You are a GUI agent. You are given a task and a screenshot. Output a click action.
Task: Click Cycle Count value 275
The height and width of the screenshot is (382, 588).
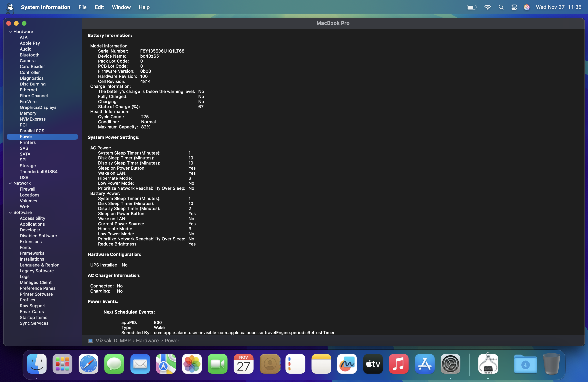(x=145, y=117)
